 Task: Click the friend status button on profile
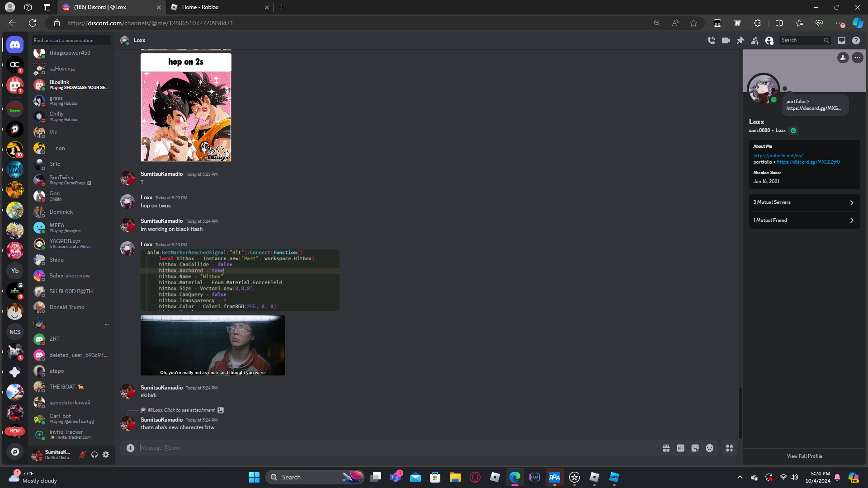click(843, 57)
